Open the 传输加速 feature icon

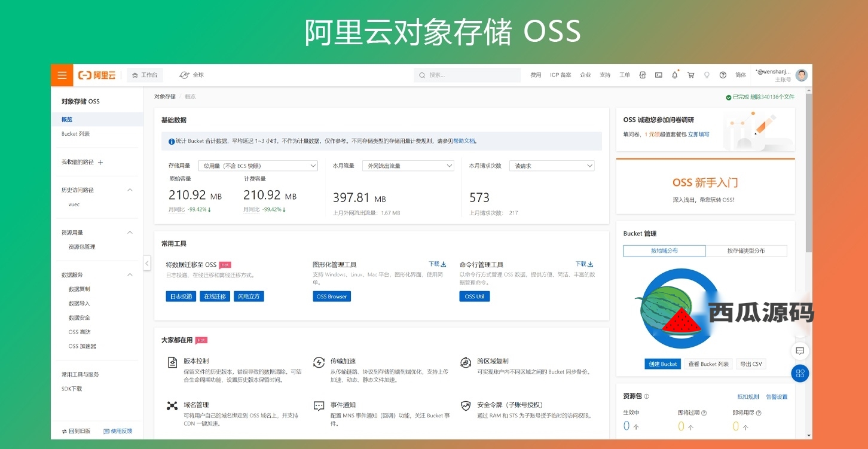[x=319, y=362]
